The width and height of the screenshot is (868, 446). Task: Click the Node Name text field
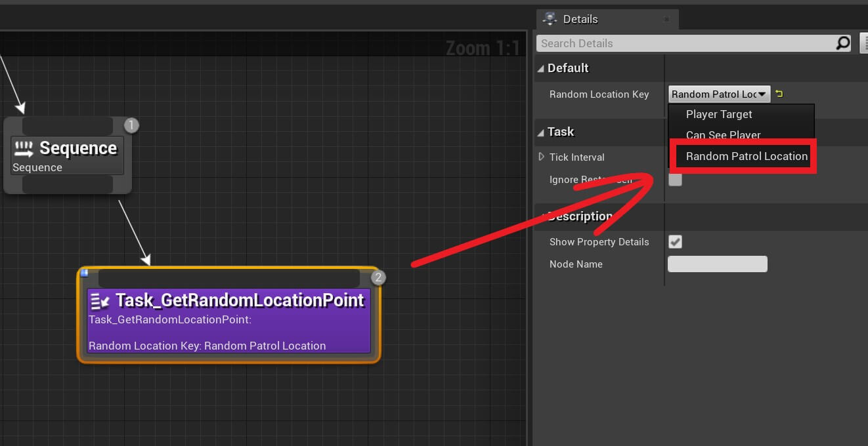717,264
